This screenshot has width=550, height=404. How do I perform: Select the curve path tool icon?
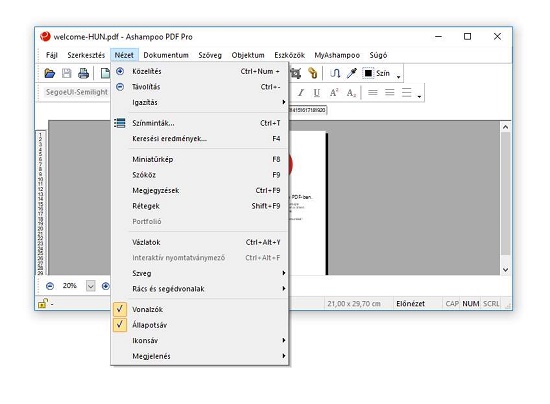[335, 73]
